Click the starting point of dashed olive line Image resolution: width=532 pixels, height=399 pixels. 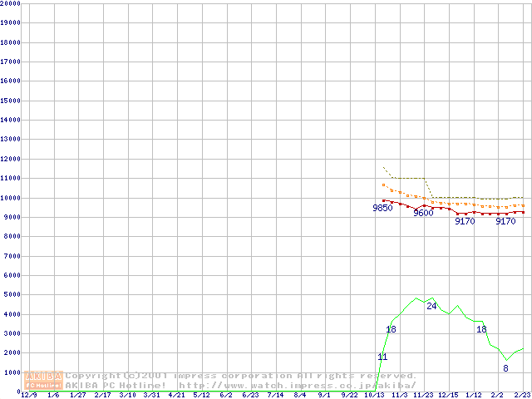click(383, 167)
